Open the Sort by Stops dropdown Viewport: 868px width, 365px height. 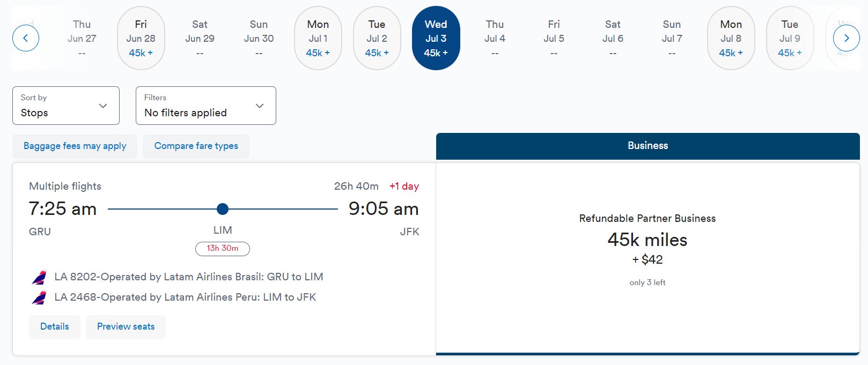click(66, 106)
